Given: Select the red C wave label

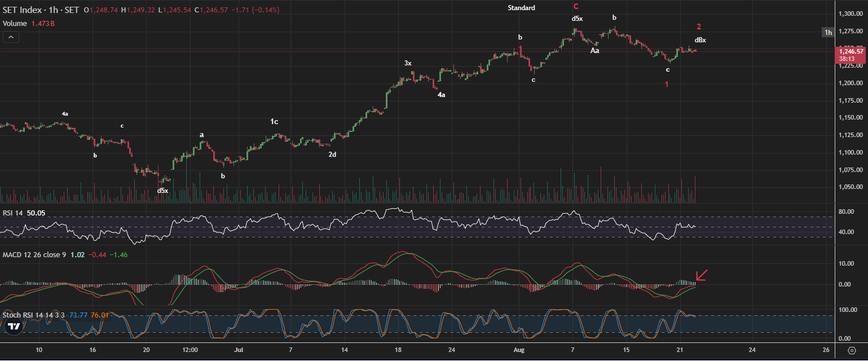Looking at the screenshot, I should (576, 7).
